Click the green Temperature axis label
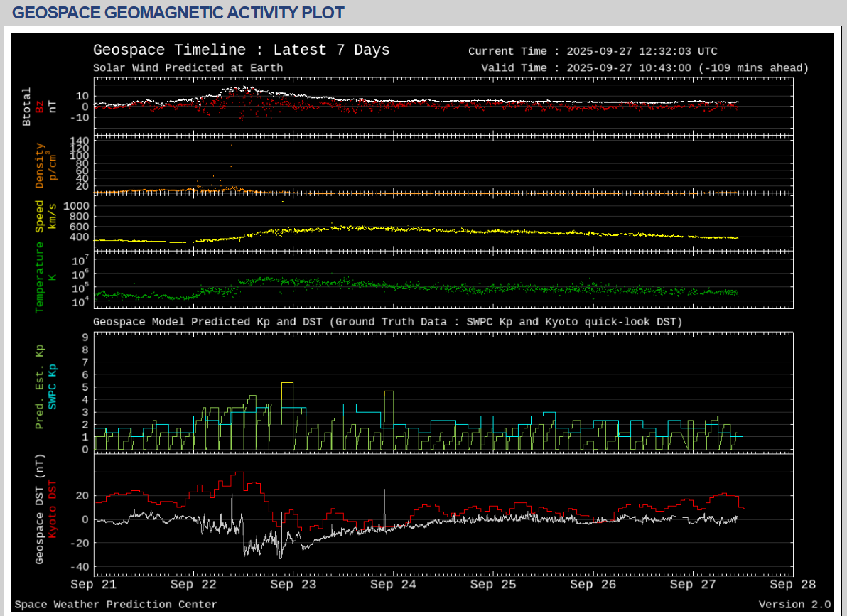Image resolution: width=847 pixels, height=616 pixels. 40,276
